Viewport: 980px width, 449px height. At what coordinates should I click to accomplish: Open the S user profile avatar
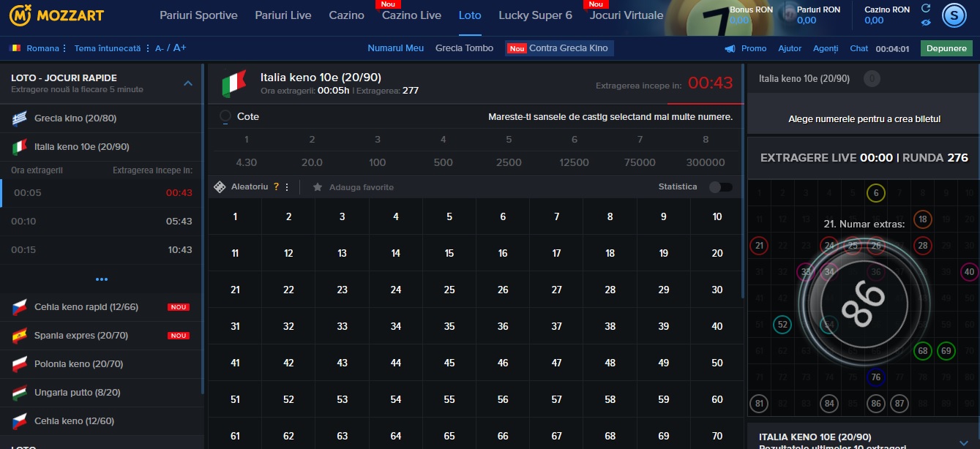click(x=953, y=15)
